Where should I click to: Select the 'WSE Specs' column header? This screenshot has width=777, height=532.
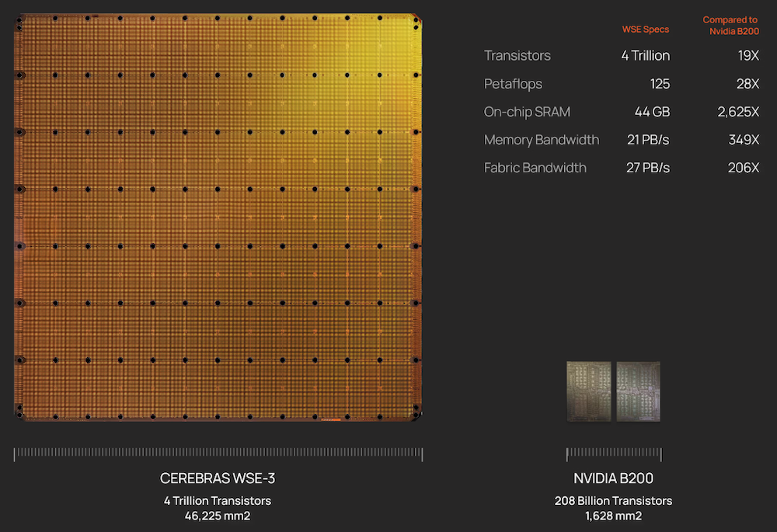click(645, 30)
